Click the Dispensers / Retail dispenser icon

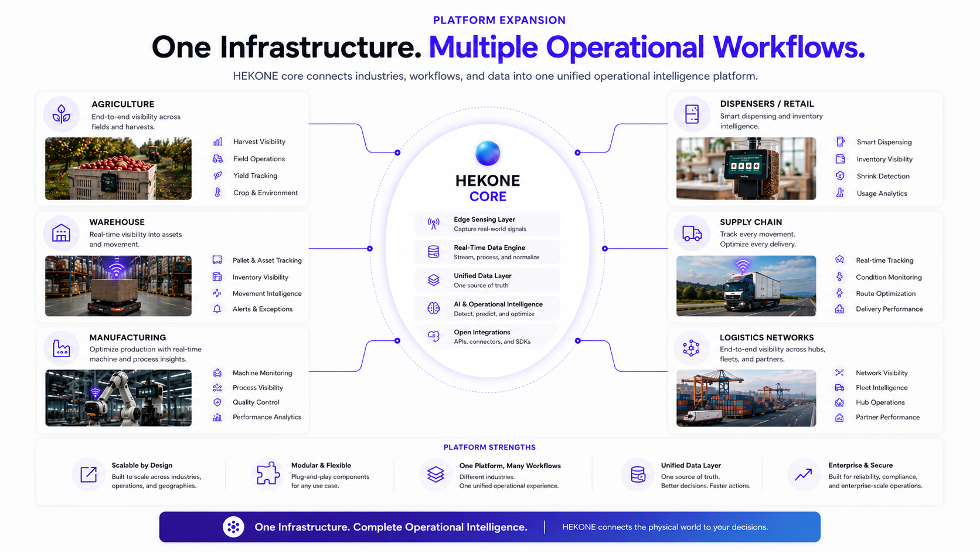click(692, 114)
